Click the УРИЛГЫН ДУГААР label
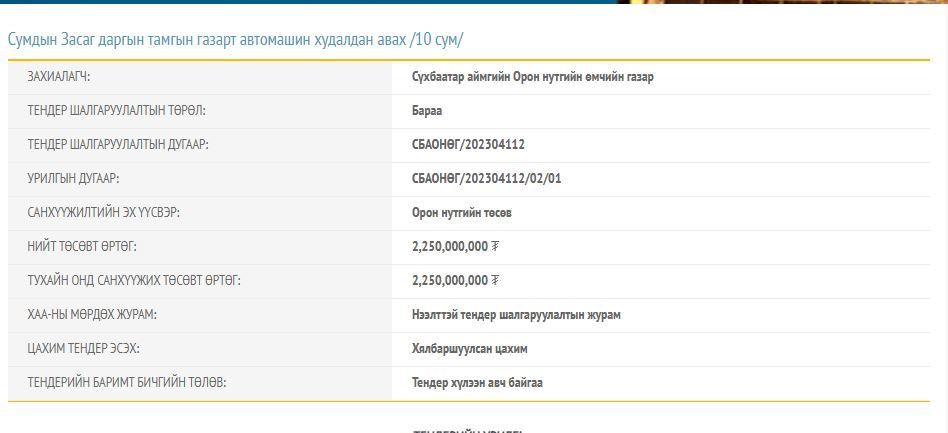Screen dimensions: 948x433 click(x=73, y=179)
